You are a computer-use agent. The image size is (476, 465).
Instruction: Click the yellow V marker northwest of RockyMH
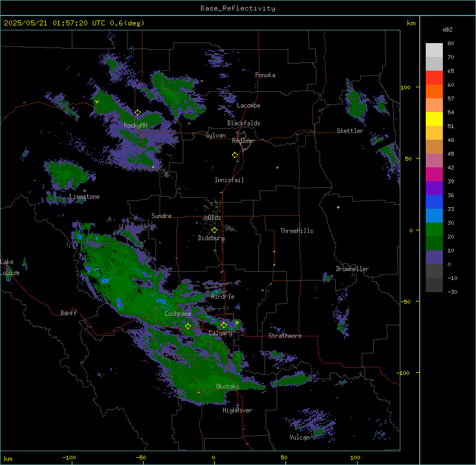point(97,102)
